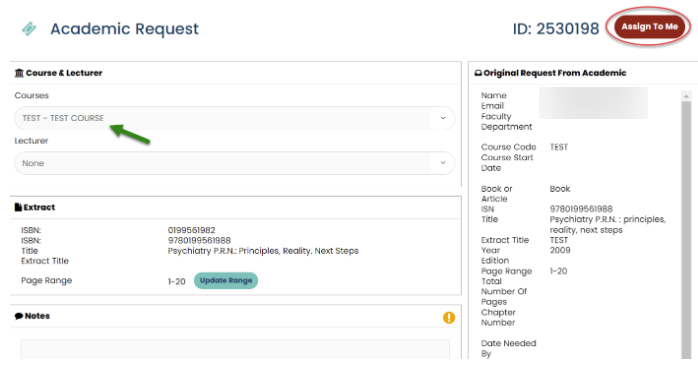The height and width of the screenshot is (376, 698).
Task: Click the Assign To Me button
Action: point(649,27)
